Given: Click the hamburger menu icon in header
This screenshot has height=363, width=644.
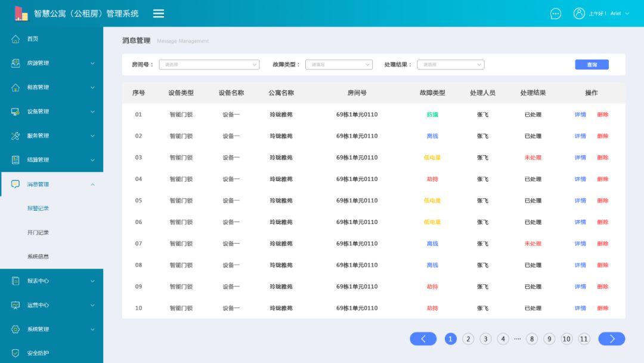Looking at the screenshot, I should click(x=158, y=13).
